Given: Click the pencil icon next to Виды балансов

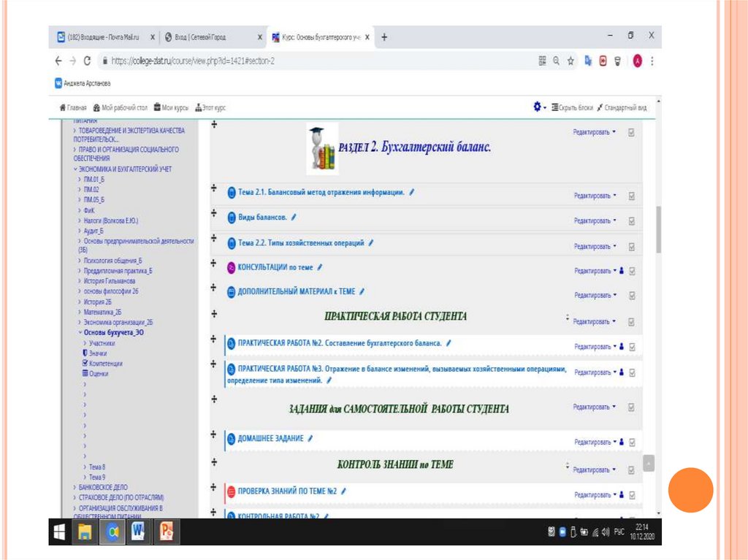Looking at the screenshot, I should tap(294, 217).
